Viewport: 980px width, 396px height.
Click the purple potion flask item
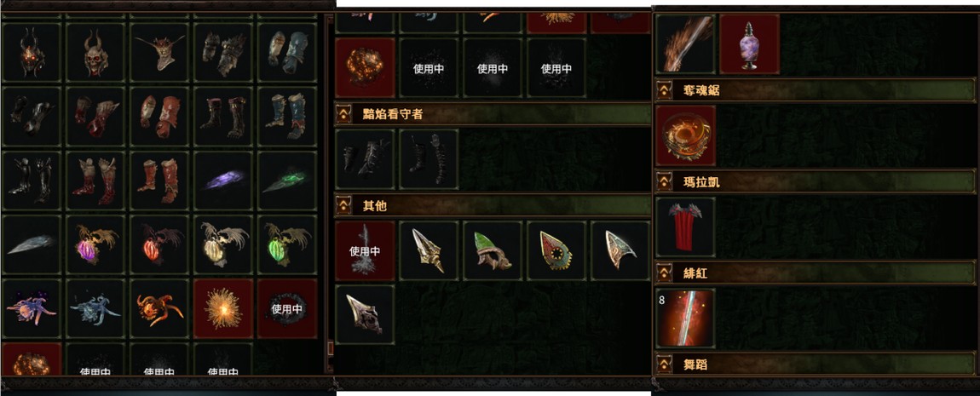(749, 43)
